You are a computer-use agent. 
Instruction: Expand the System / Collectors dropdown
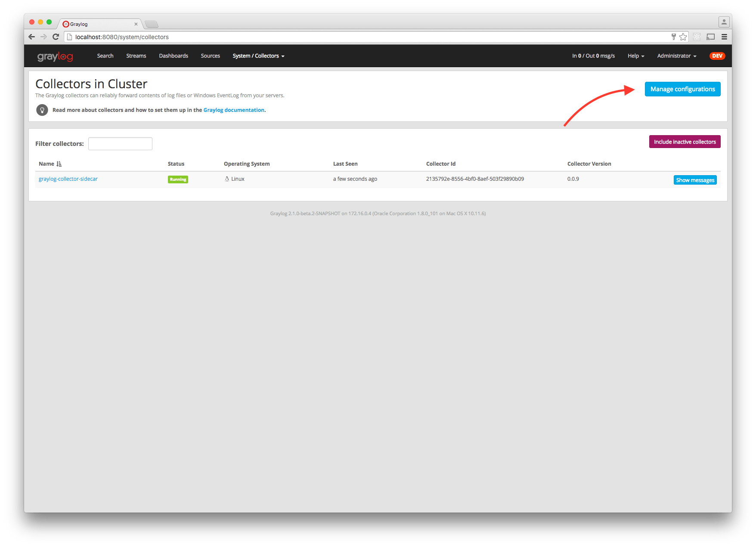(x=258, y=56)
